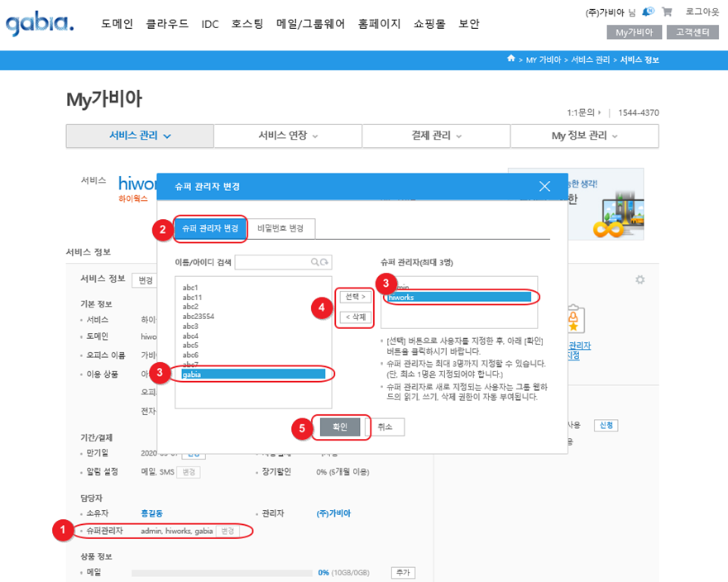
Task: Click the gear settings icon
Action: pyautogui.click(x=639, y=280)
